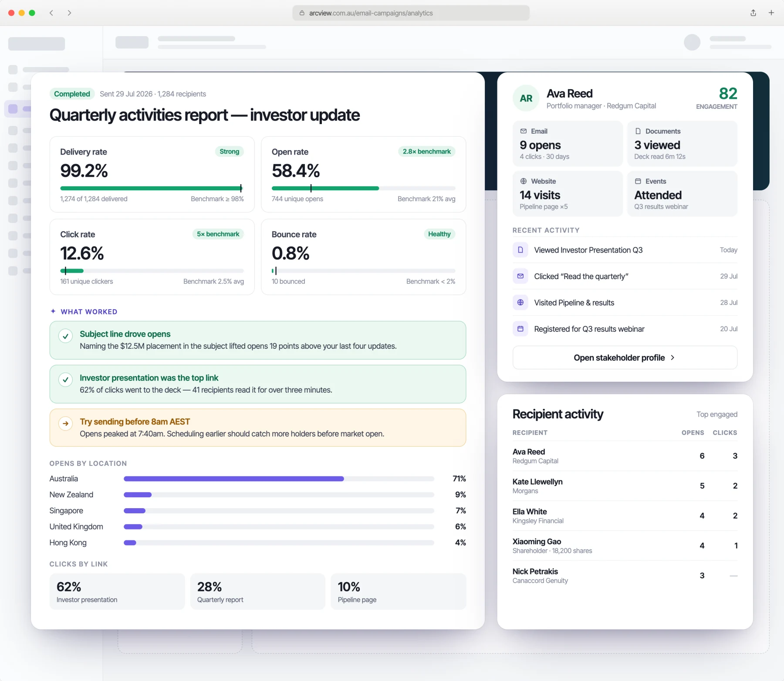Select the Nick Petrakis recipient row
The image size is (784, 681).
click(625, 576)
